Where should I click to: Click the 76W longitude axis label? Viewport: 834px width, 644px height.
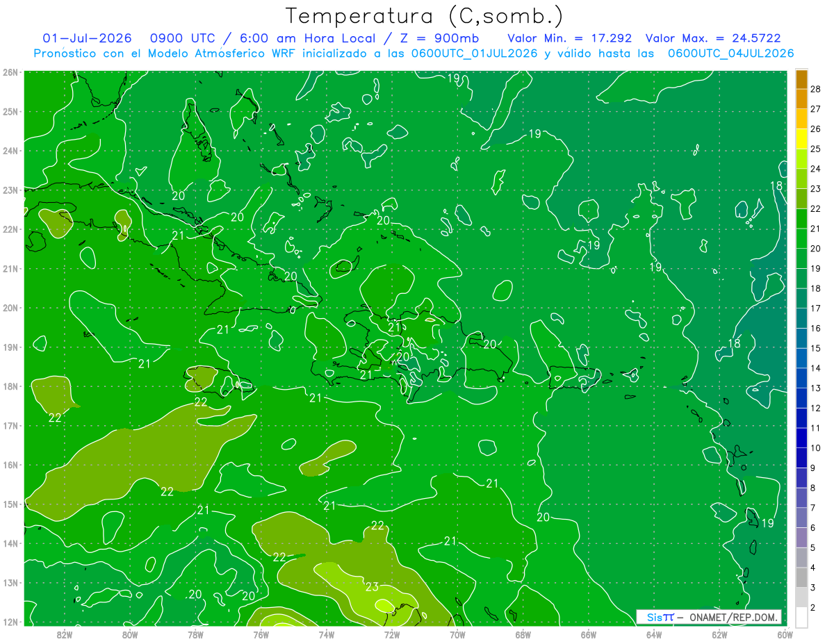[261, 634]
